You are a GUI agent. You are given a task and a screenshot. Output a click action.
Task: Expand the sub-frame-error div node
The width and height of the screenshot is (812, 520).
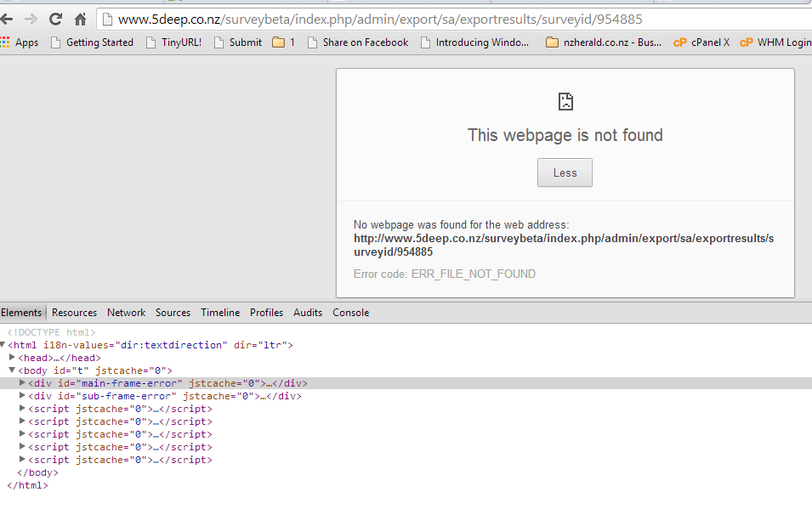23,396
